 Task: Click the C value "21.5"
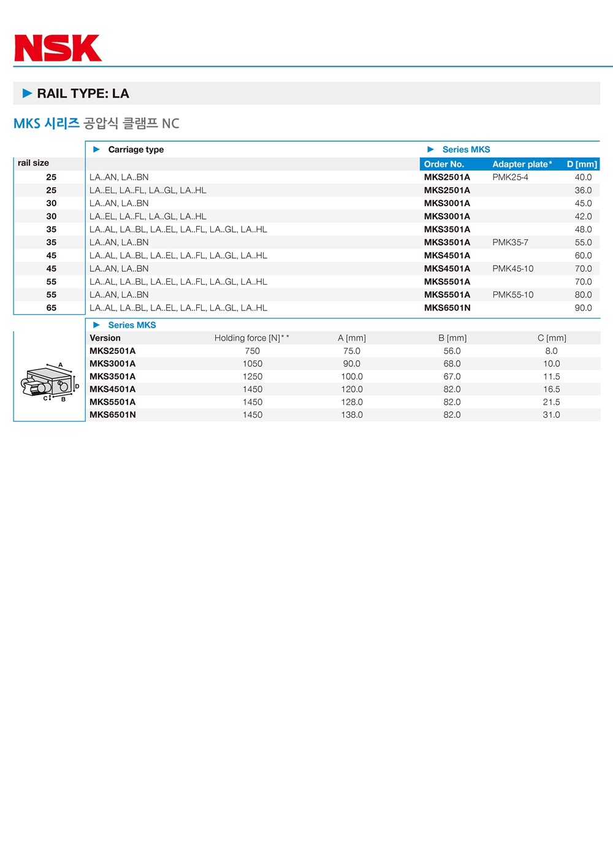coord(552,402)
